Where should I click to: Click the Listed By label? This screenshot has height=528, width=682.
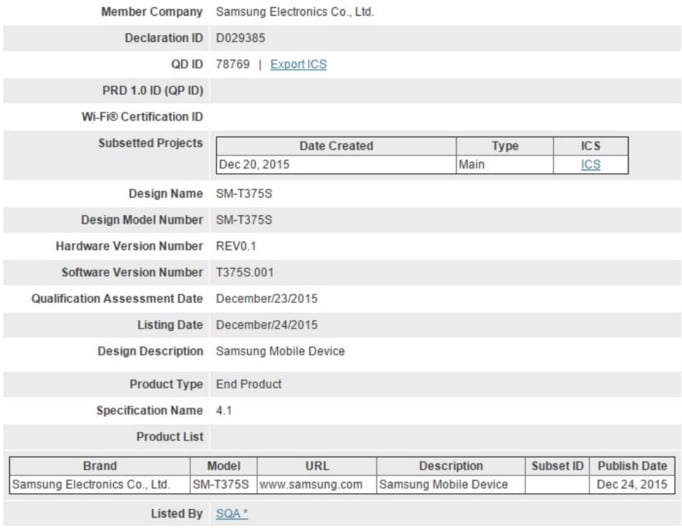coord(177,514)
